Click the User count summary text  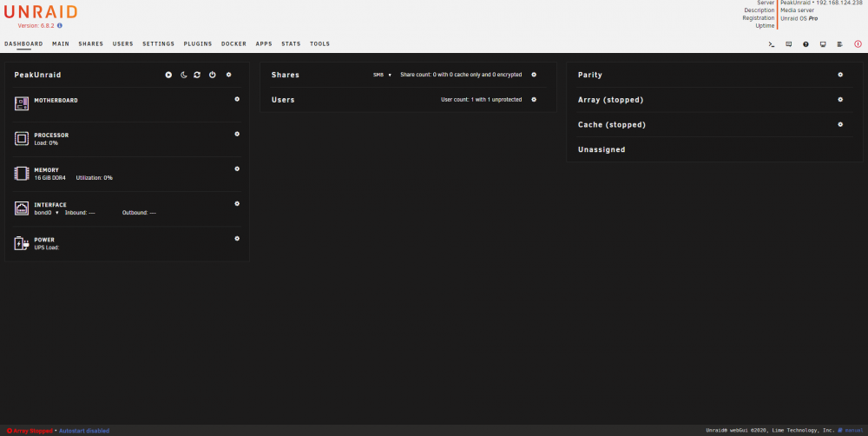pyautogui.click(x=481, y=100)
